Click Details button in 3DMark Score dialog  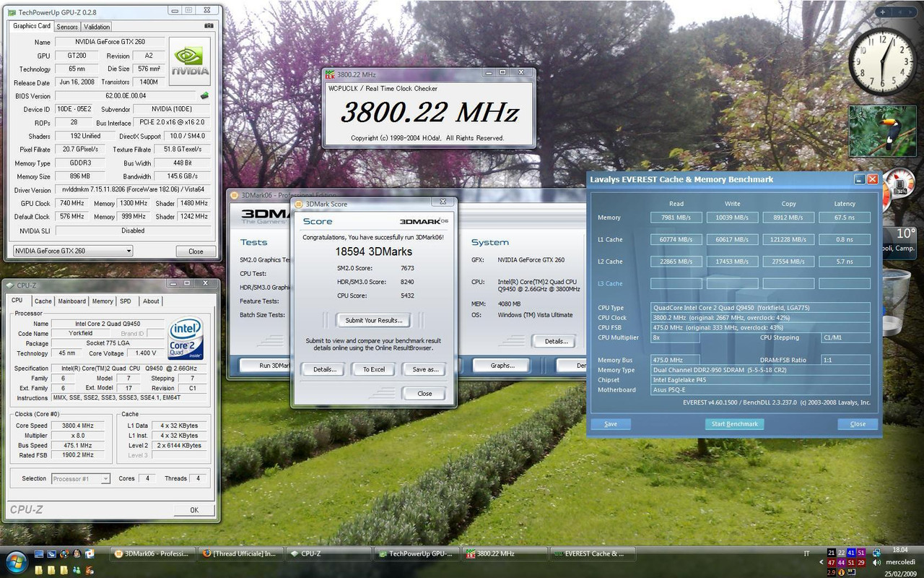click(324, 369)
